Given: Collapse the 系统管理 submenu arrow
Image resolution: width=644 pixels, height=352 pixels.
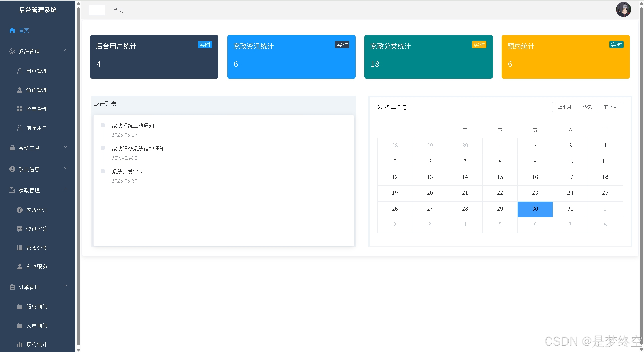Looking at the screenshot, I should (x=66, y=50).
